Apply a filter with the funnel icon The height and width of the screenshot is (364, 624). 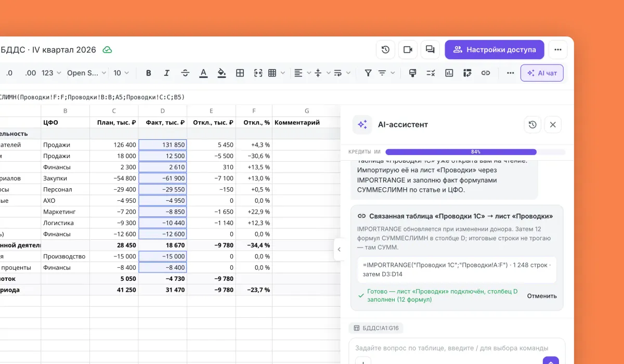point(368,73)
